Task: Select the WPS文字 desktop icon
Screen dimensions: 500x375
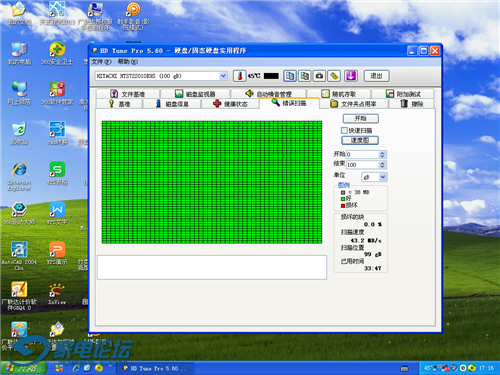Action: [x=57, y=214]
